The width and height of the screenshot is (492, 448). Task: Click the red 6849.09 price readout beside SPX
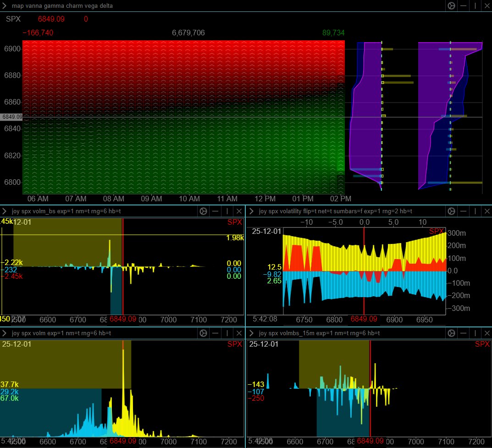52,19
